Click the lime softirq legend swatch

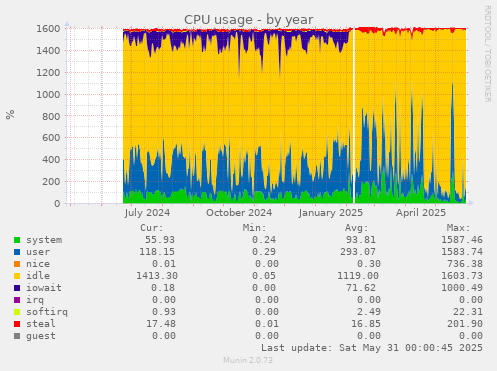(17, 312)
